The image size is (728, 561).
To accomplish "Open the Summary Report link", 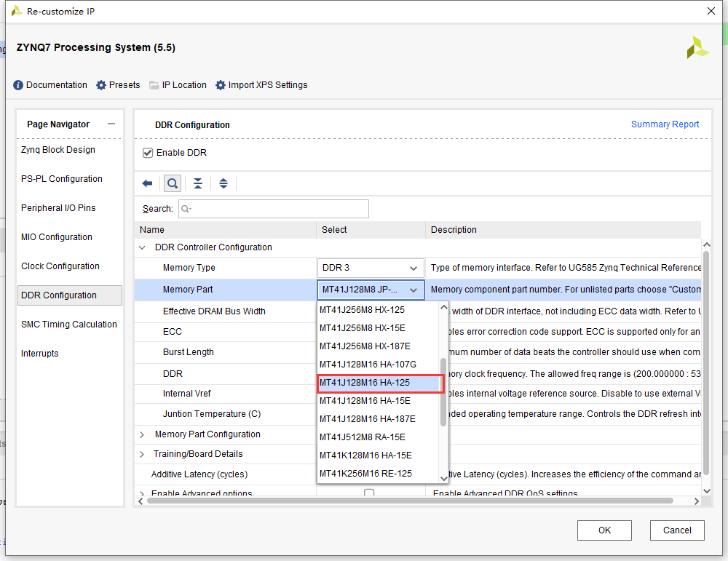I will (x=665, y=124).
